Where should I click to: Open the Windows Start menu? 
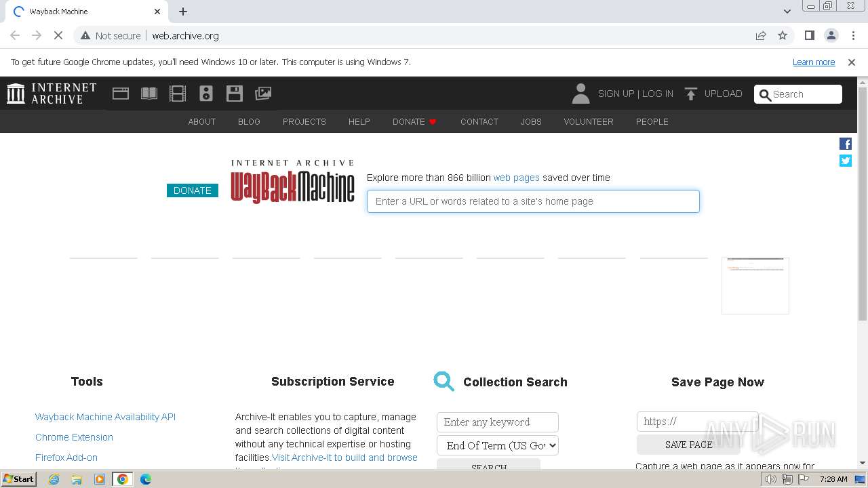coord(19,479)
